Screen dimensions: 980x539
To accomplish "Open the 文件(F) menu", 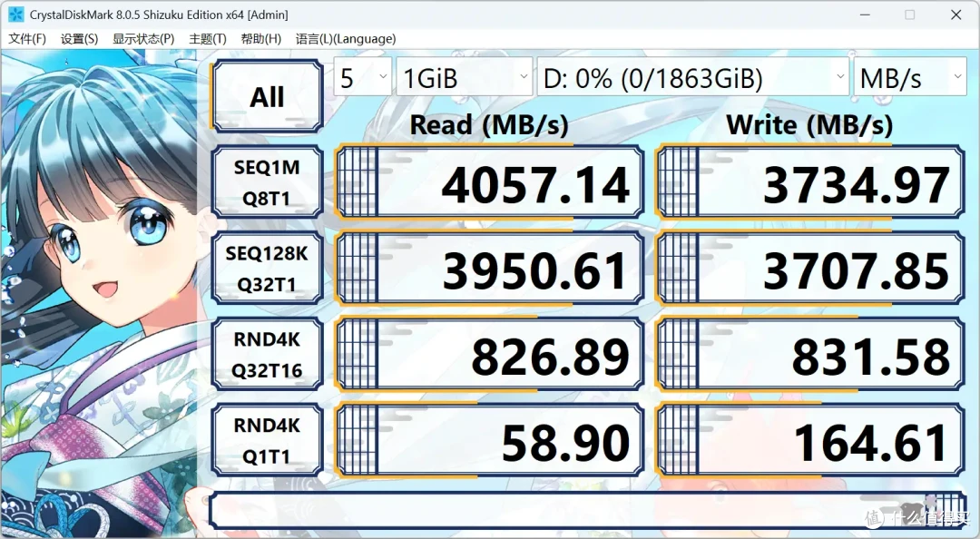I will (x=27, y=39).
